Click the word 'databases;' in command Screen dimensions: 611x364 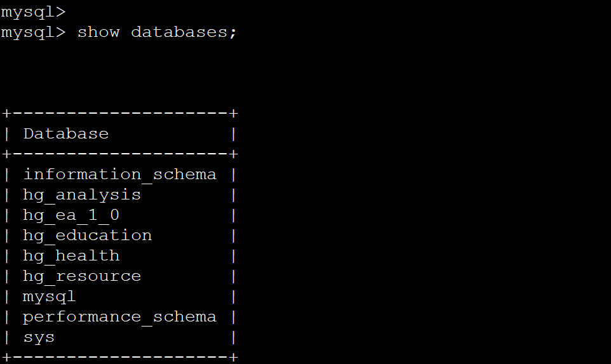click(x=184, y=32)
